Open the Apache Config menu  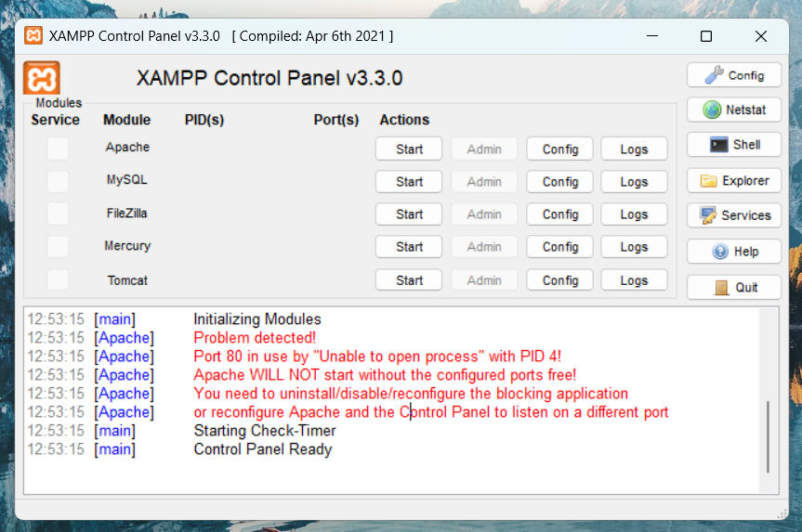tap(560, 149)
